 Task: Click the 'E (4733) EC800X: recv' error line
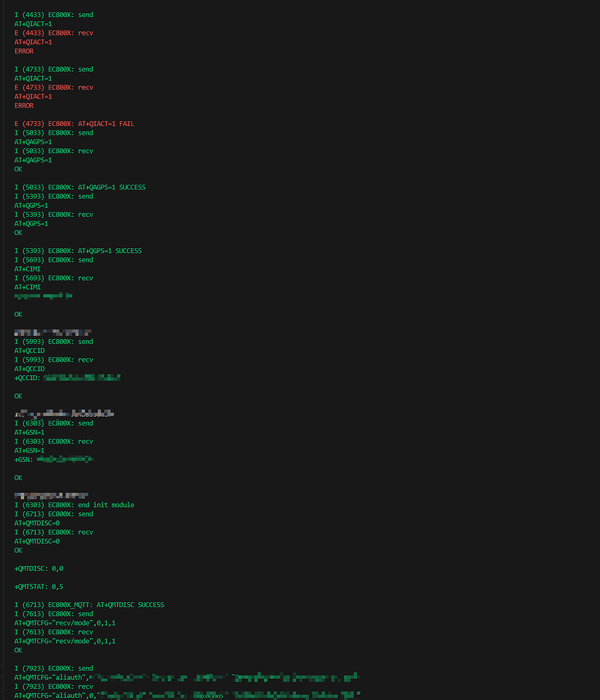pyautogui.click(x=53, y=87)
